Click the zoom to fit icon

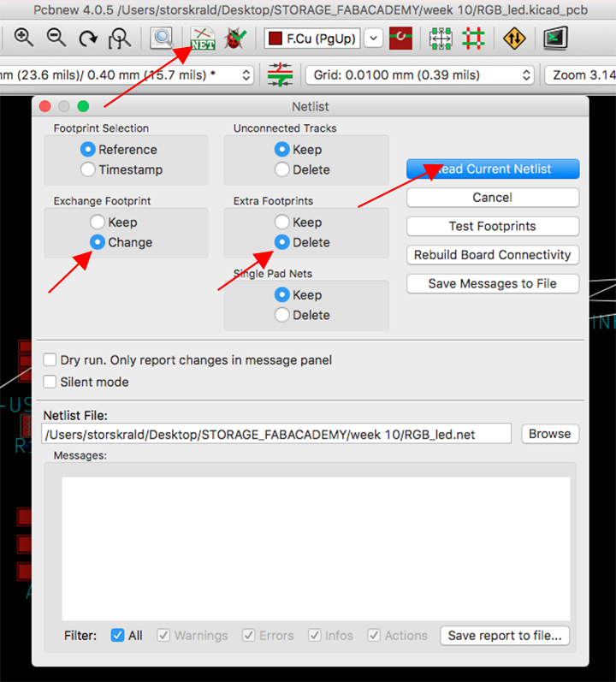pos(120,39)
